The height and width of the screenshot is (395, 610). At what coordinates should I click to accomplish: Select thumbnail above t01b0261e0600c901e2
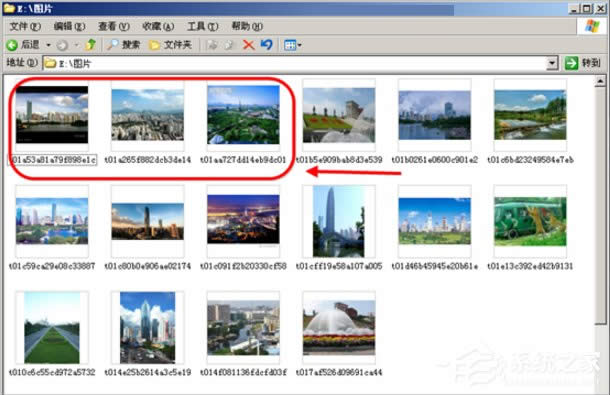(x=435, y=115)
